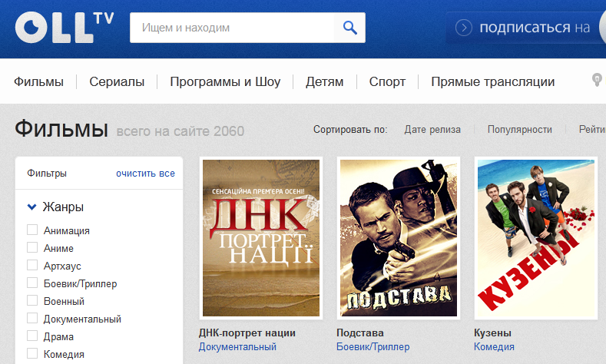Enable the Артхаус genre filter
606x364 pixels.
(32, 266)
